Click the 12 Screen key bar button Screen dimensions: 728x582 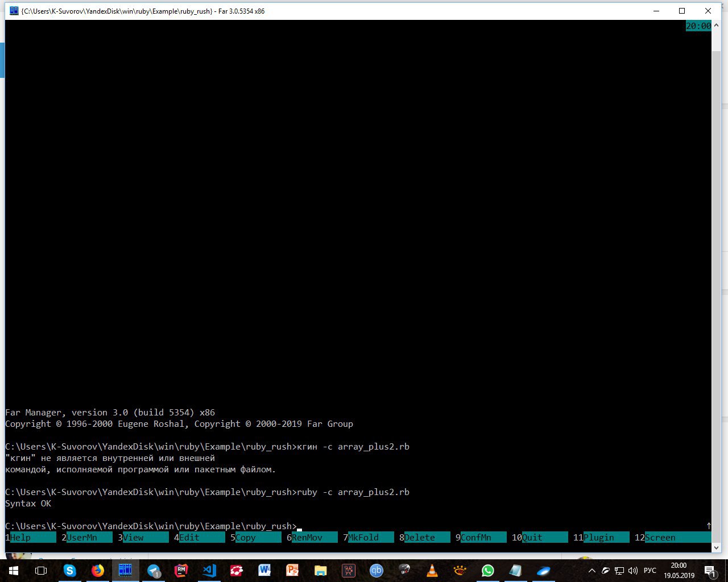pyautogui.click(x=673, y=538)
